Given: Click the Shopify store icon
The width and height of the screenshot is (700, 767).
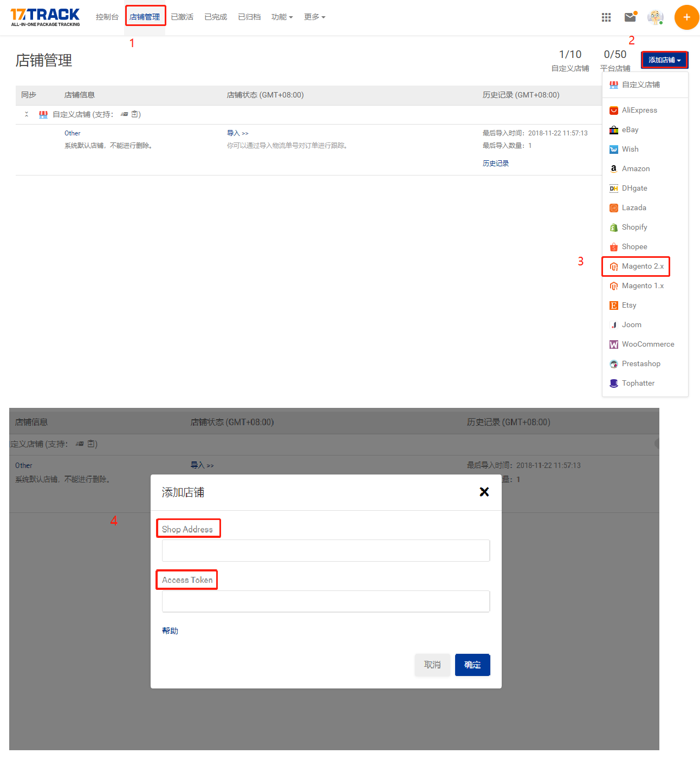Looking at the screenshot, I should (614, 227).
